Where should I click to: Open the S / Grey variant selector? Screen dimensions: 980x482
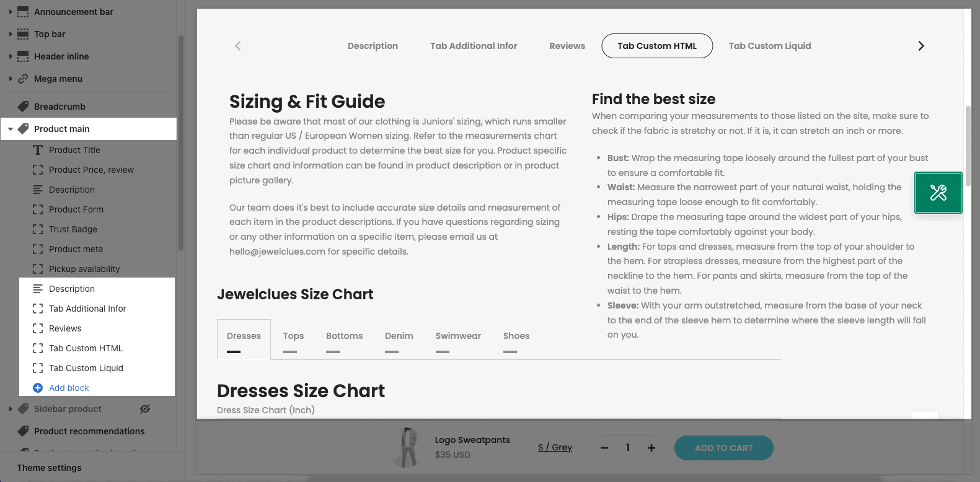click(555, 447)
